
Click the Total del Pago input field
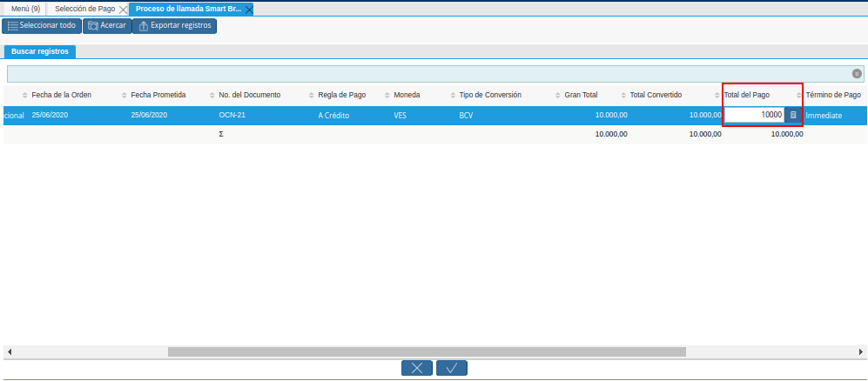[x=754, y=115]
